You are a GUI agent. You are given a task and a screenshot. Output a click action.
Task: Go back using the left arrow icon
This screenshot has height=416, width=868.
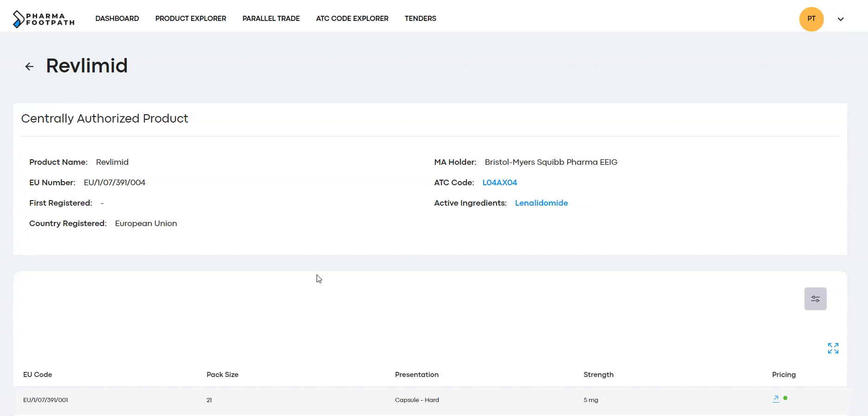pyautogui.click(x=29, y=66)
